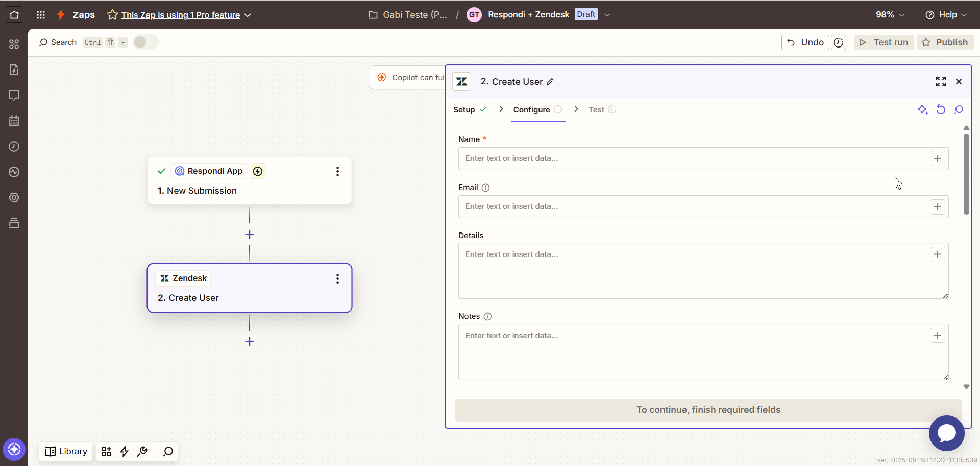The height and width of the screenshot is (466, 980).
Task: Select the New Submission trigger step
Action: [250, 181]
